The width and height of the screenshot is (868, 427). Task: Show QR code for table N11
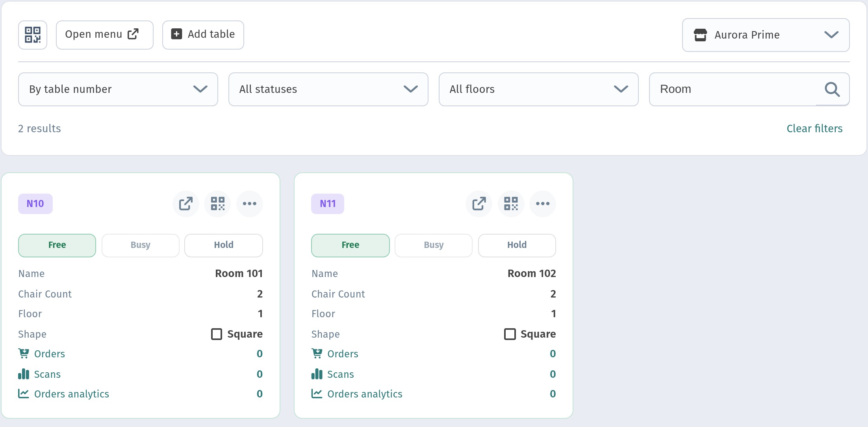point(511,204)
